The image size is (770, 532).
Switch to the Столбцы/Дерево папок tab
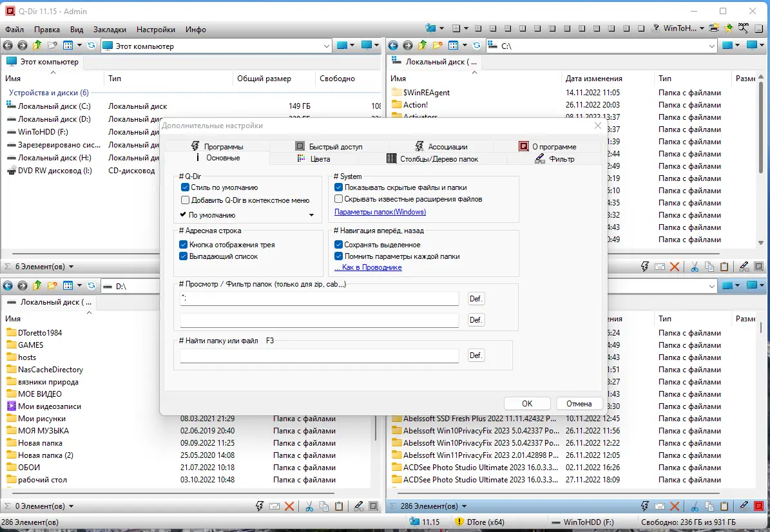click(x=432, y=158)
